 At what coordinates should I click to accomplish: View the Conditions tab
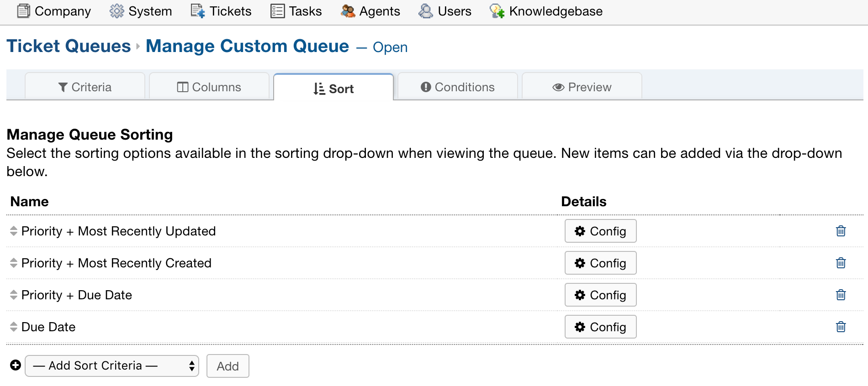457,87
